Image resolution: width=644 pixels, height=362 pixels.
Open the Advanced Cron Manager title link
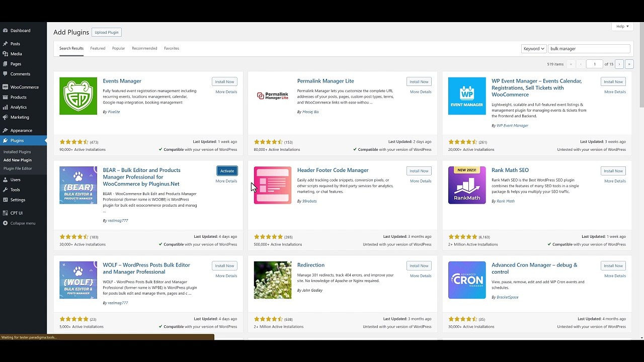tap(534, 268)
